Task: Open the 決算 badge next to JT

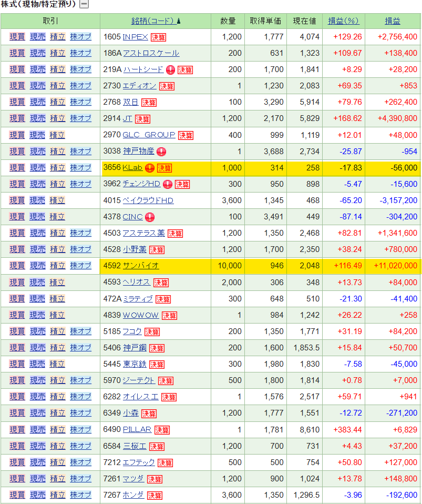Action: point(142,119)
